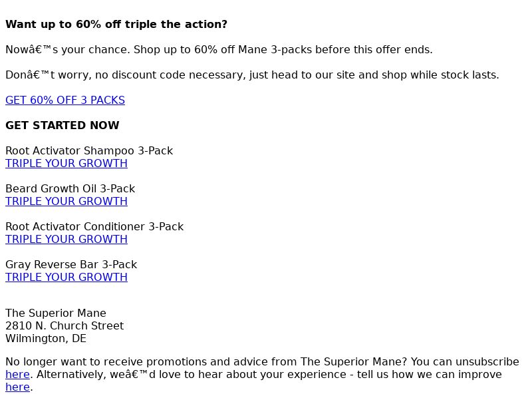Screen dimensions: 532x404
Task: Click the 'Shop up to 60% off Mane' sentence
Action: click(x=283, y=49)
